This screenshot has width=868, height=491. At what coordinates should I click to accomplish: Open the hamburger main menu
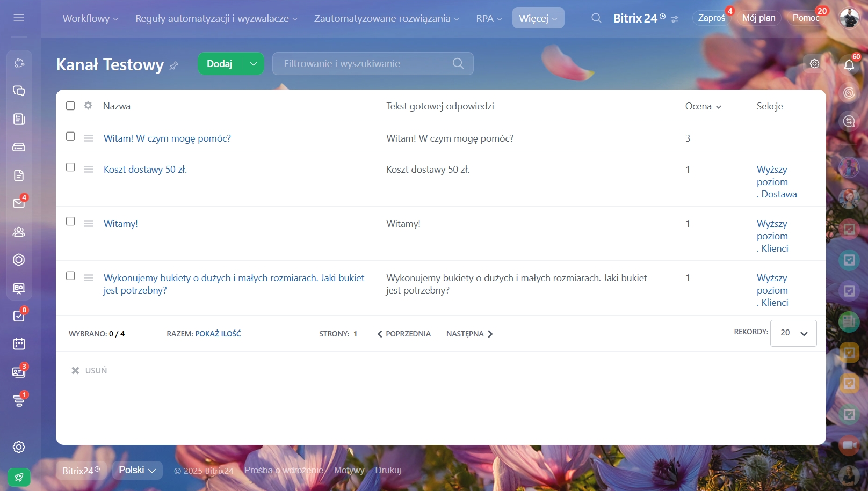[x=19, y=18]
